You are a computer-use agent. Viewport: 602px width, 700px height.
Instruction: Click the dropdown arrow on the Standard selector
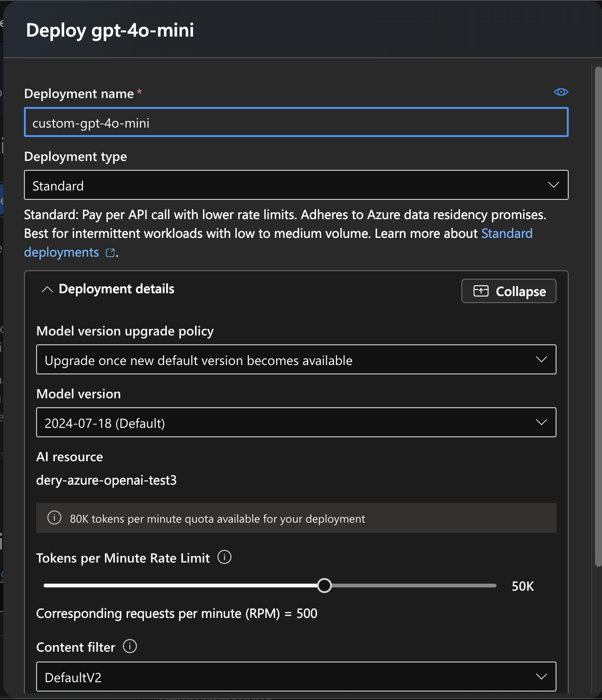(553, 185)
